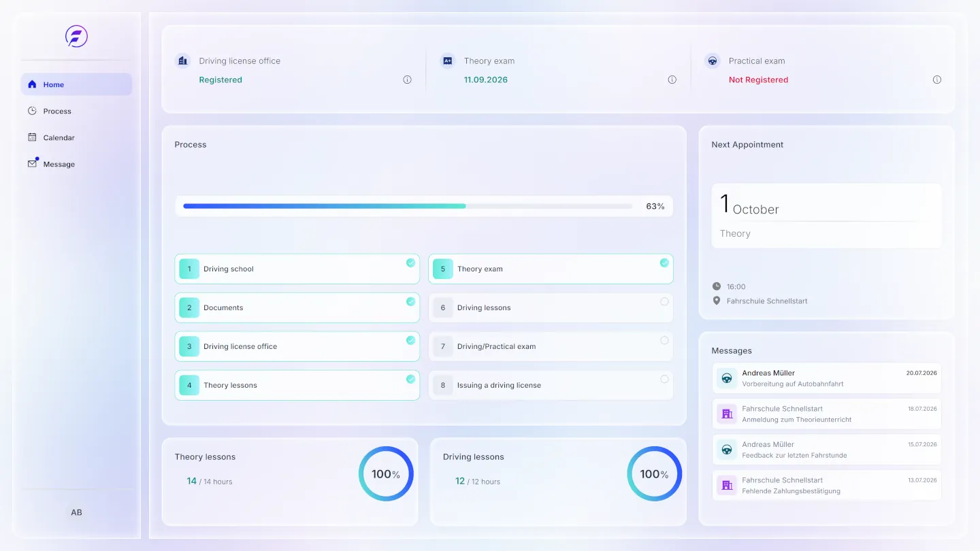Viewport: 980px width, 551px height.
Task: Toggle checkmark on Theory lessons step
Action: coord(410,379)
